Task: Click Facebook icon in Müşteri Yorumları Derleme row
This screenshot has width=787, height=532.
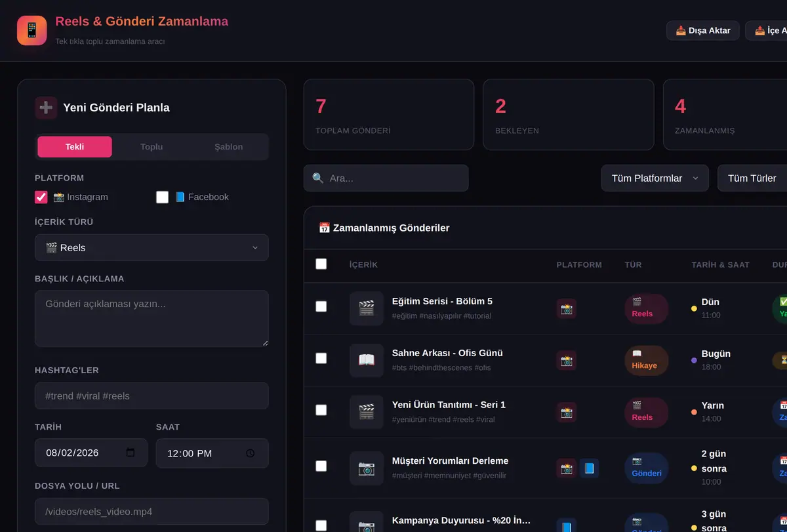Action: (589, 468)
